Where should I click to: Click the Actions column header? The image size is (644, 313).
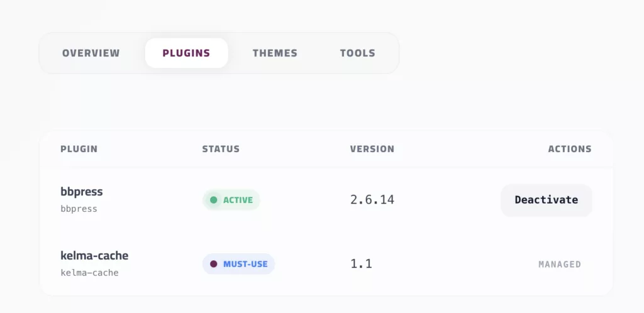570,149
